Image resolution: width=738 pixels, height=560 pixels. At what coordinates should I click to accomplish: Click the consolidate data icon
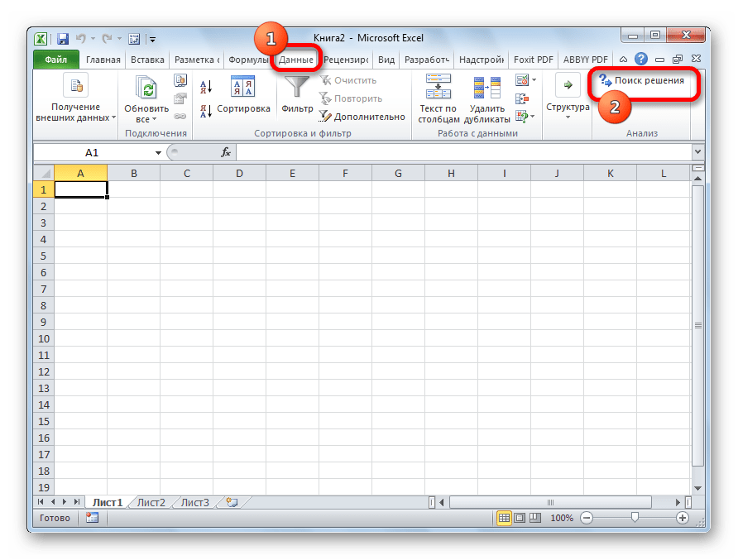point(521,98)
